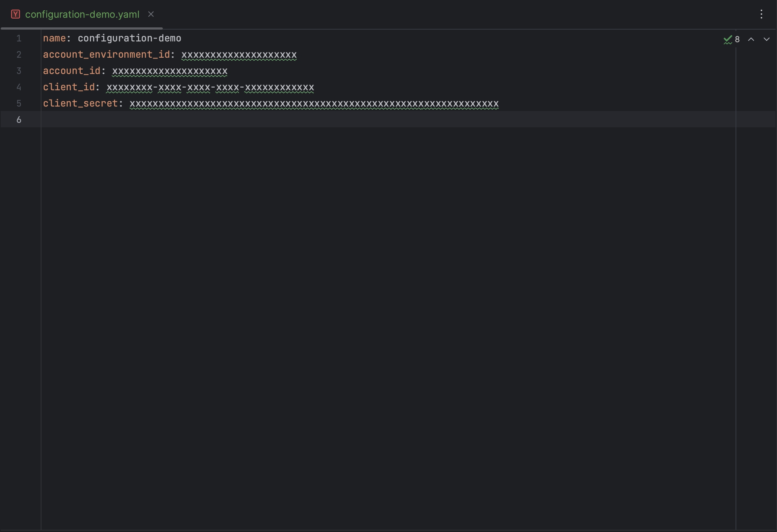Click the account_id placeholder value
The width and height of the screenshot is (777, 532).
[169, 71]
